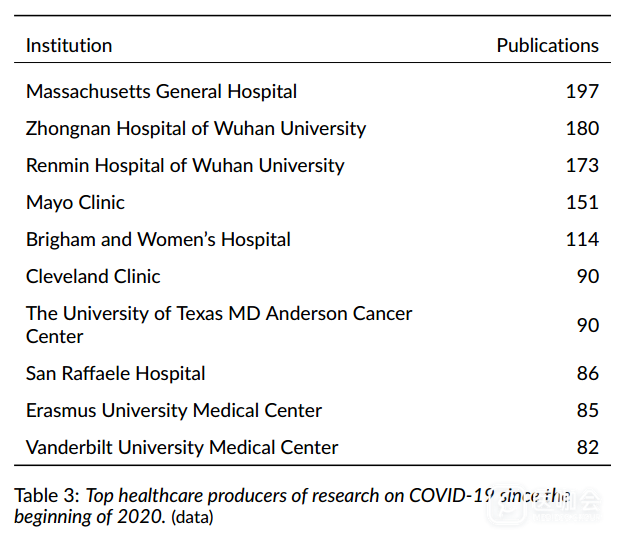Select Zhongnan Hospital of Wuhan University

point(196,128)
